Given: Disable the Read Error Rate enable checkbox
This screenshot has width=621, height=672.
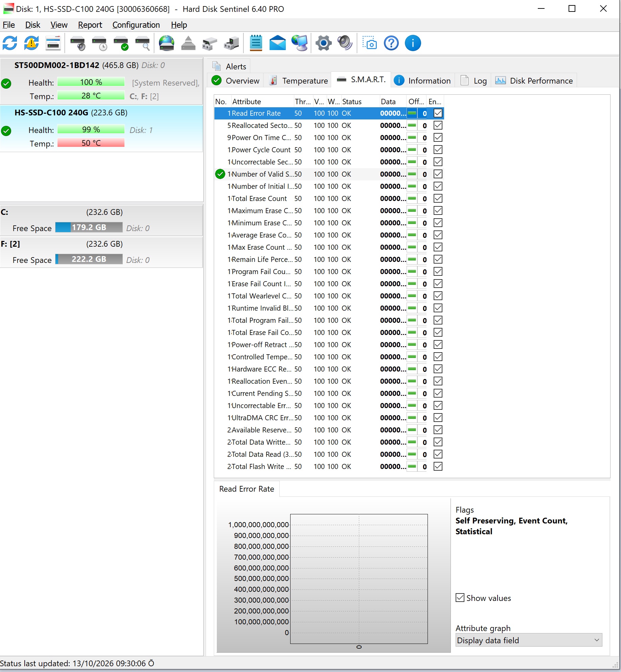Looking at the screenshot, I should click(438, 113).
